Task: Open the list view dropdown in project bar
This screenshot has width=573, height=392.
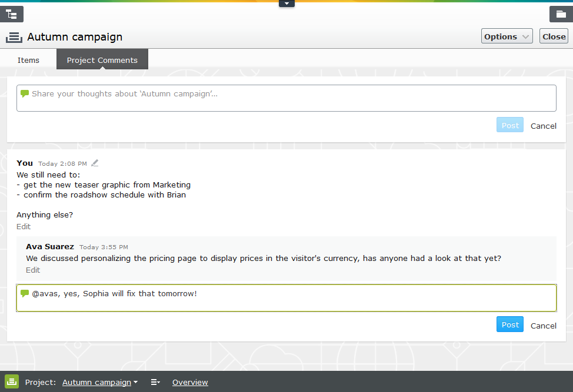Action: [155, 383]
